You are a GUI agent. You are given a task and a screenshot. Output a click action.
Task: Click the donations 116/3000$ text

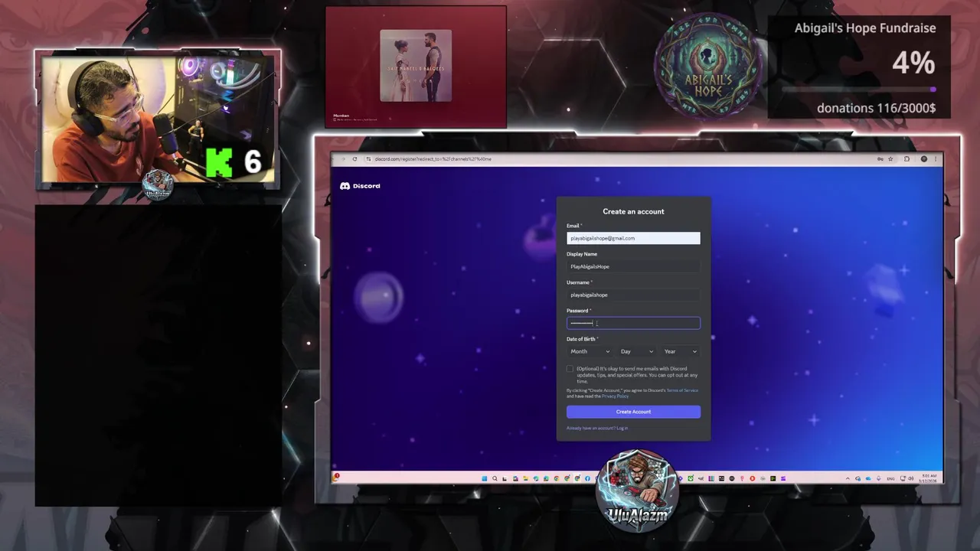tap(876, 108)
